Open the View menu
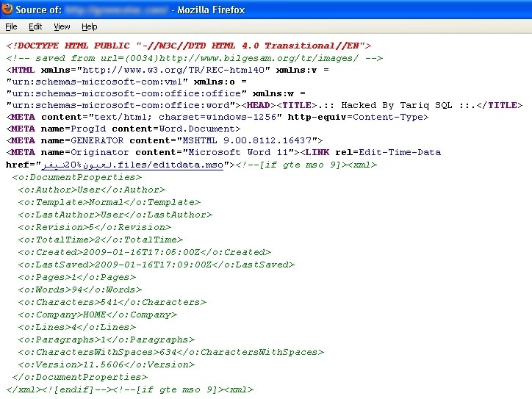Viewport: 532px width, 399px height. coord(62,26)
